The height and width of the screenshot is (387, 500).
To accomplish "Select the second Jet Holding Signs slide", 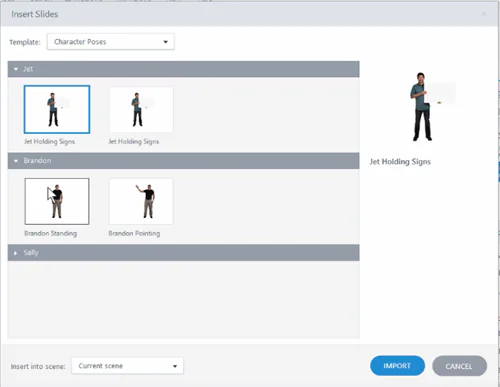I will (x=141, y=109).
